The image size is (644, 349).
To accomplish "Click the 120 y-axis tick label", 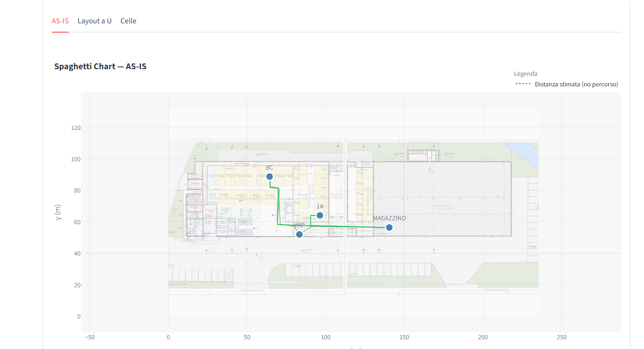I will 76,128.
